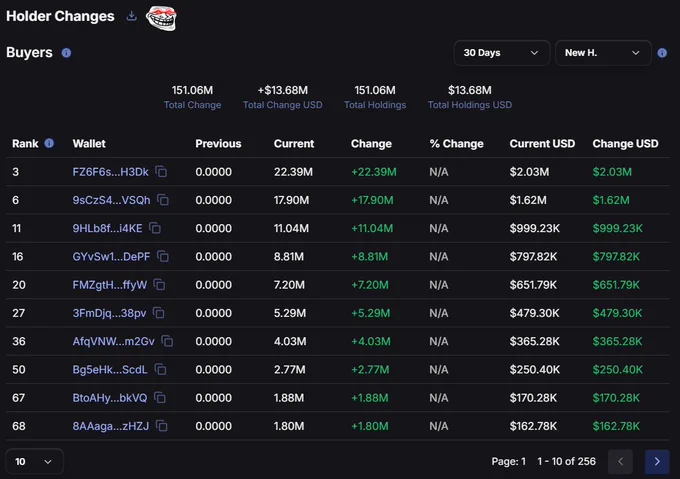Sort by Current column header
This screenshot has height=479, width=680.
(x=294, y=143)
